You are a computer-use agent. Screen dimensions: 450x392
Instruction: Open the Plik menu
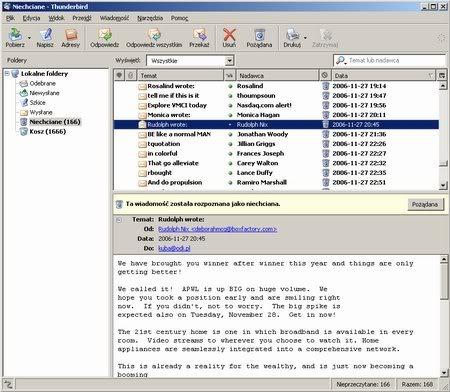[x=10, y=18]
